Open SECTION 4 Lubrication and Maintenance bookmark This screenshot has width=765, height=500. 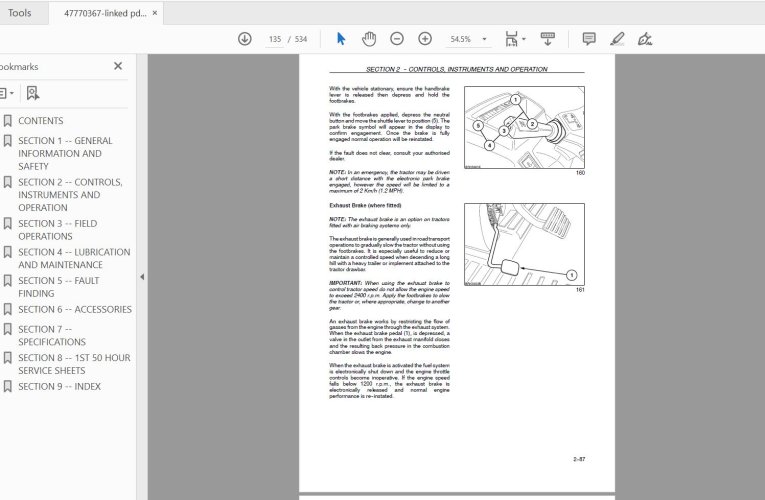tap(74, 258)
